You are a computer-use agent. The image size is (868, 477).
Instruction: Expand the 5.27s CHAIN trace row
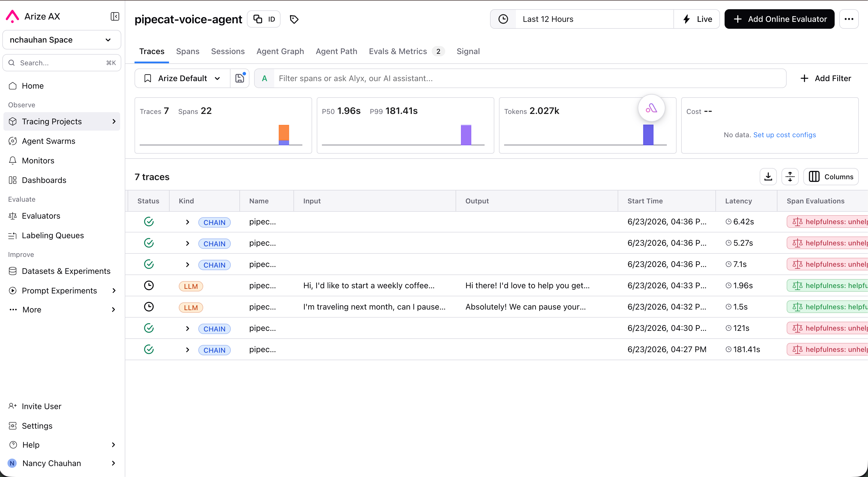click(x=188, y=243)
